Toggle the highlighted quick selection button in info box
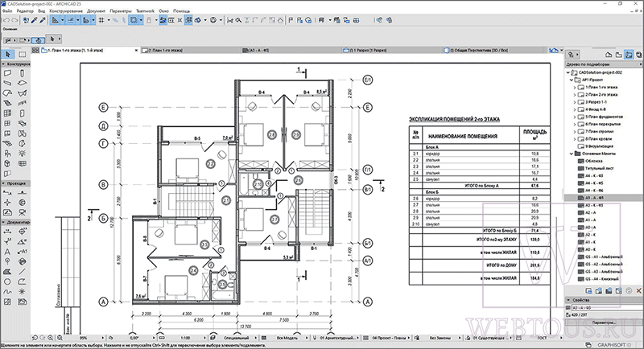The height and width of the screenshot is (349, 644). (38, 39)
